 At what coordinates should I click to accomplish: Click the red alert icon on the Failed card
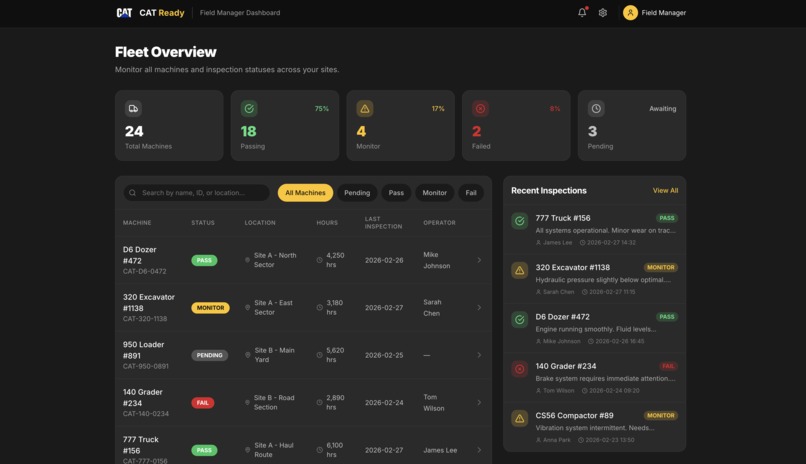click(481, 108)
